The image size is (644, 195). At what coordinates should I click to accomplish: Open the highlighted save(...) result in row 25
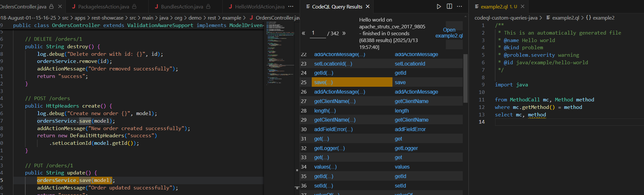tap(323, 82)
